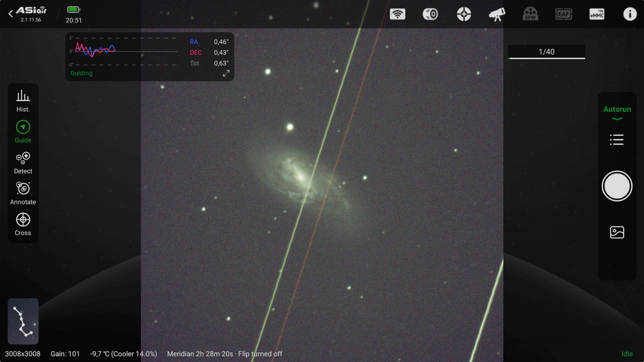Image resolution: width=644 pixels, height=362 pixels.
Task: Open the Histogram panel
Action: pos(23,101)
